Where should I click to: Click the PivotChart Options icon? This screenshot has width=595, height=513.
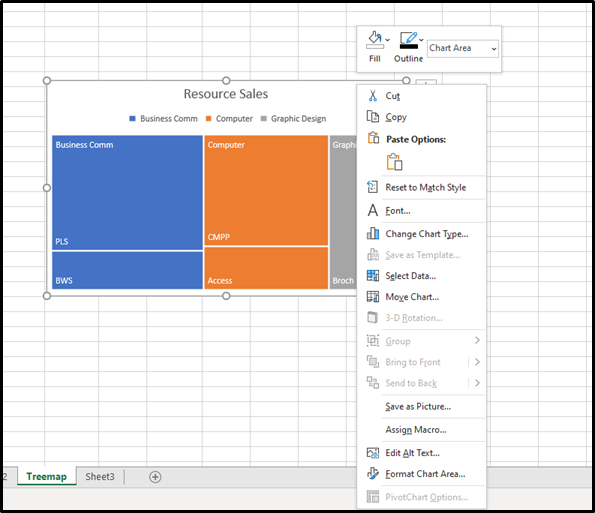[x=373, y=497]
